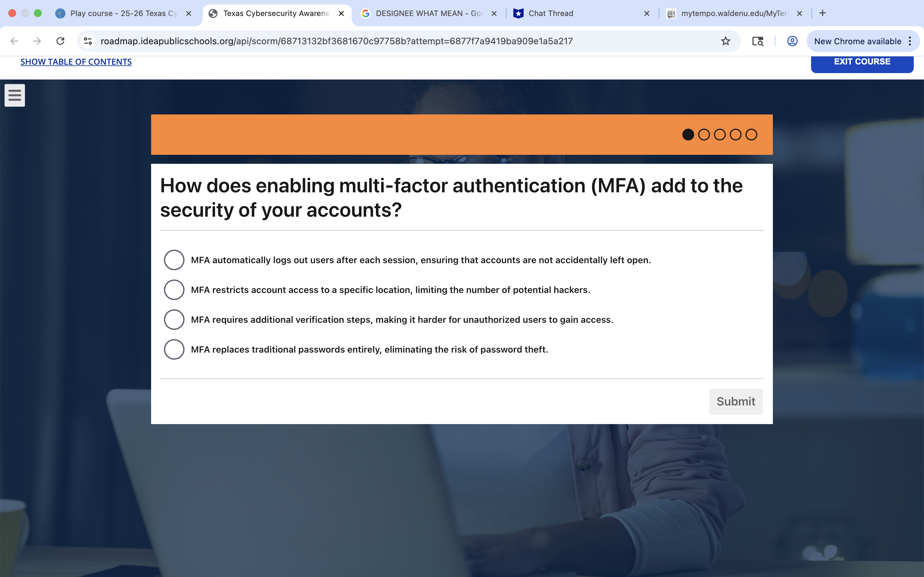
Task: Select the 'MFA automatically logs out users' option
Action: pos(174,260)
